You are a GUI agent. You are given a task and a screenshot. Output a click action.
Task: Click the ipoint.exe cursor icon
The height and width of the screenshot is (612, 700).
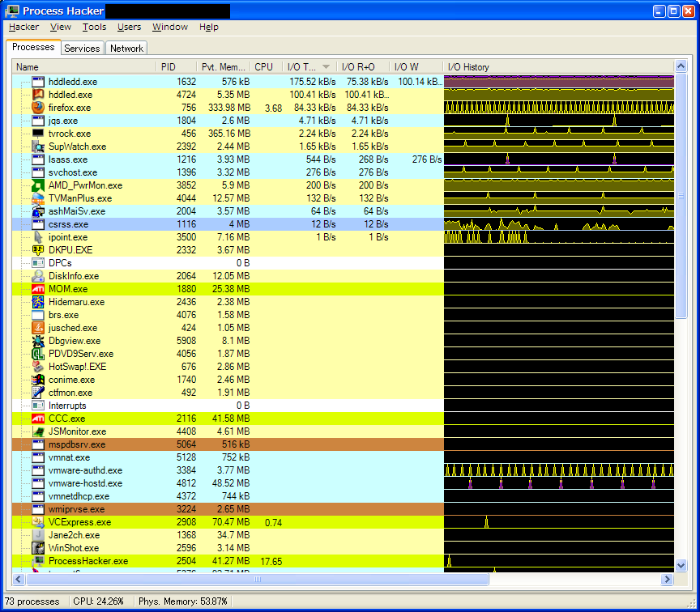tap(38, 237)
